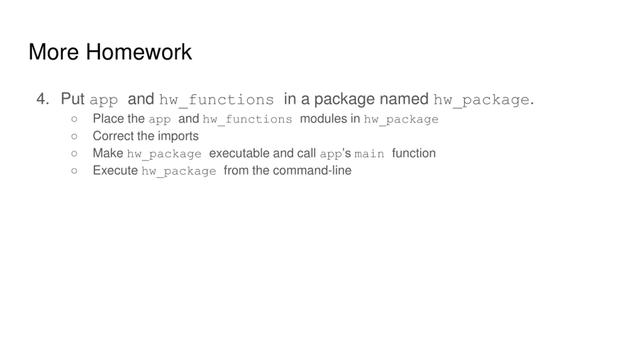Screen dimensions: 644x362
Task: Click the word 'Execute'
Action: coord(115,170)
